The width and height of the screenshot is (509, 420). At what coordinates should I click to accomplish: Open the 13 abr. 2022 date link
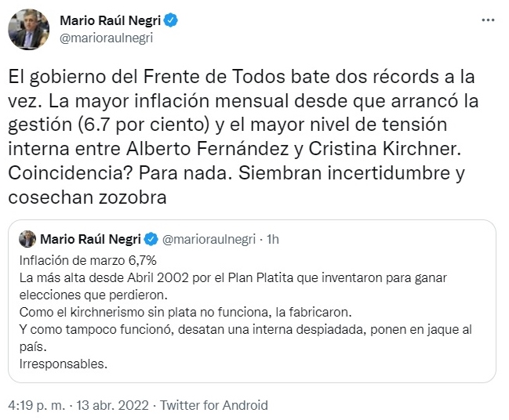coord(112,405)
